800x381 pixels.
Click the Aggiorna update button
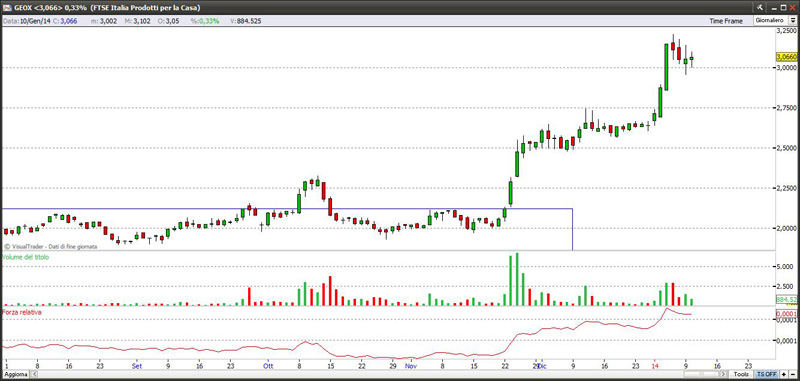click(15, 374)
